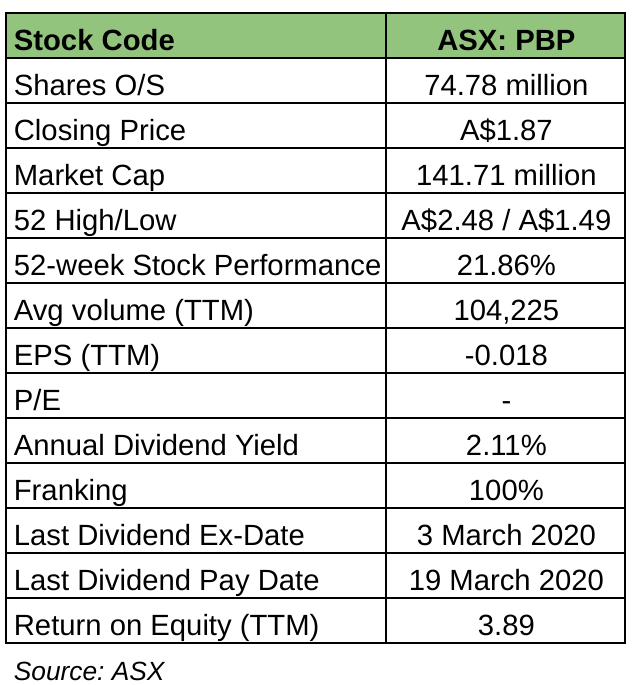Viewport: 632px width, 685px height.
Task: Select the 52-week Stock Performance label
Action: coord(197,265)
